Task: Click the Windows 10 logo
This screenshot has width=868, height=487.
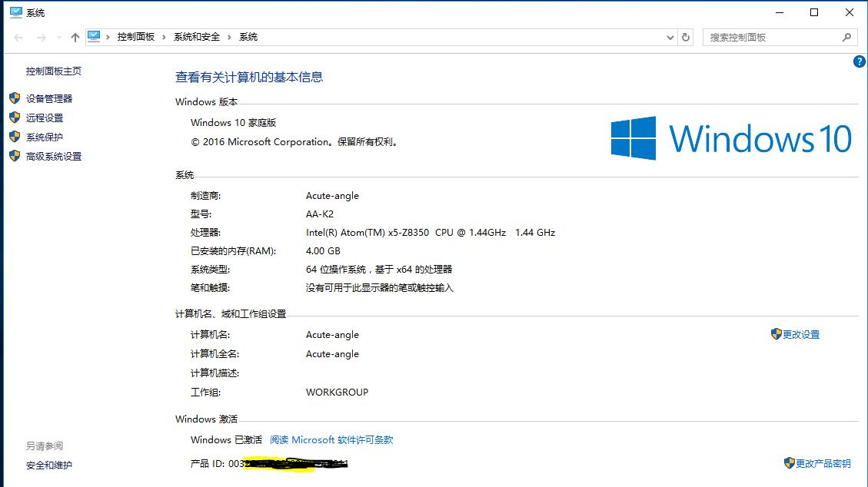Action: coord(730,138)
